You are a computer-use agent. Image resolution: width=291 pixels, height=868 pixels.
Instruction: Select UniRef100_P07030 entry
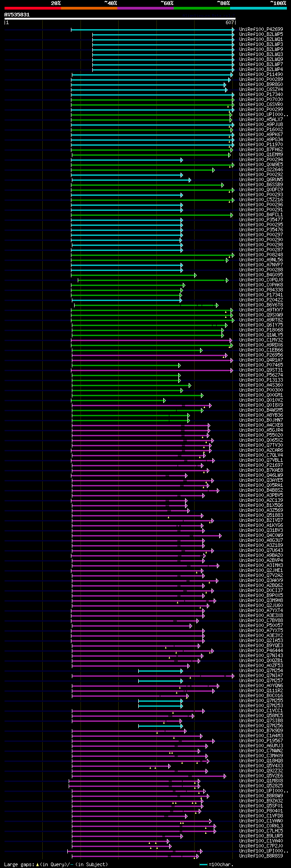click(x=261, y=99)
